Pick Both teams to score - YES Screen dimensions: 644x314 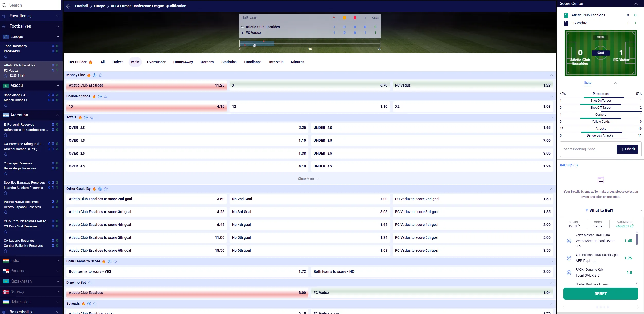coord(187,271)
